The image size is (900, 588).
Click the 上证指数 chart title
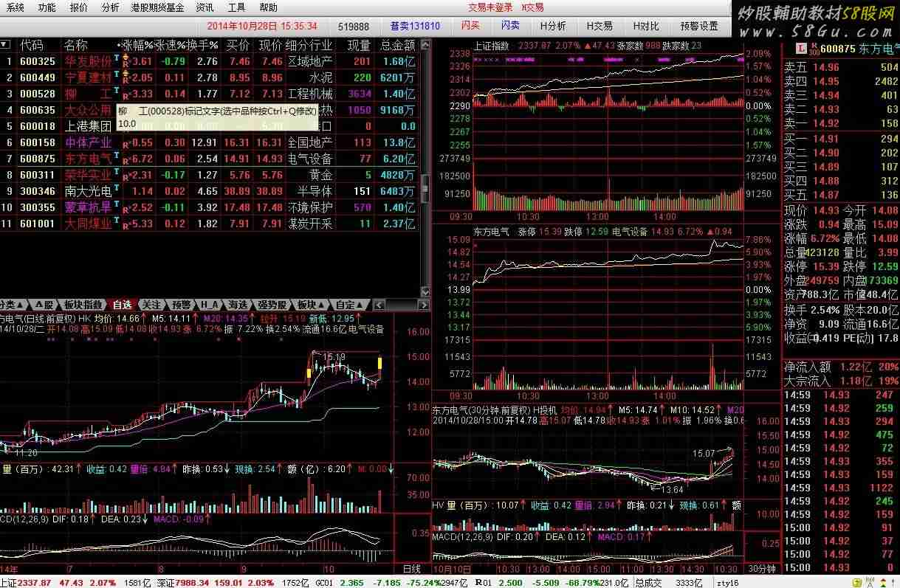coord(491,46)
